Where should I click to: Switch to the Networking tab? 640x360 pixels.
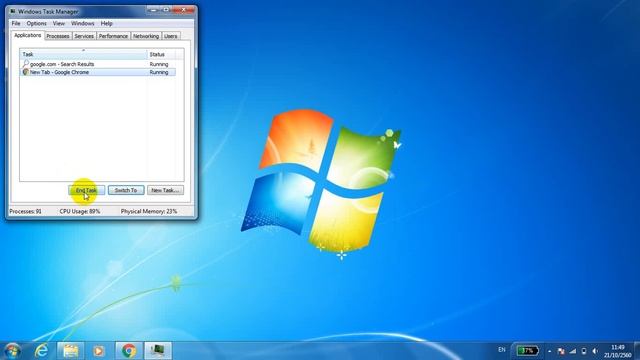(x=146, y=36)
